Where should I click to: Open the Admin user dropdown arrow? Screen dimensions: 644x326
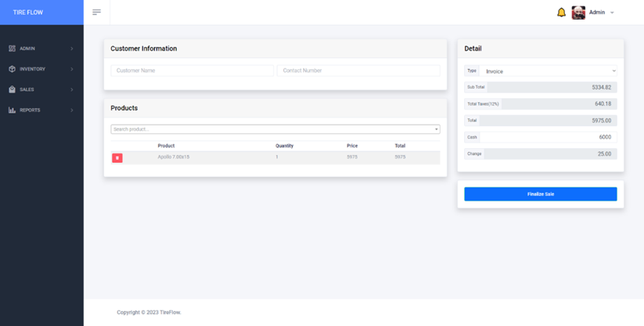click(x=612, y=13)
